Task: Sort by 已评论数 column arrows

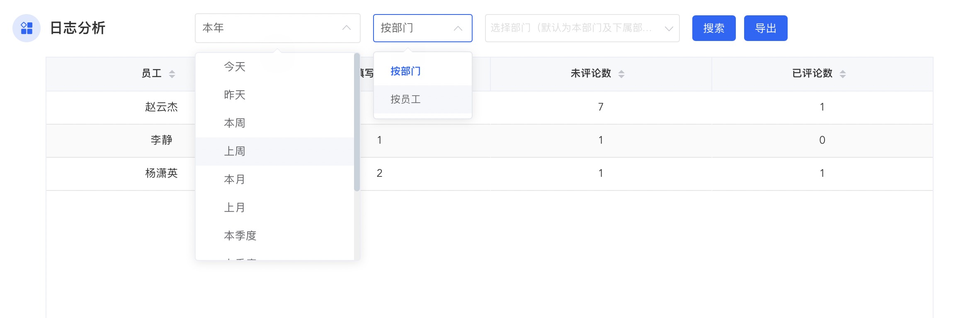Action: click(x=842, y=74)
